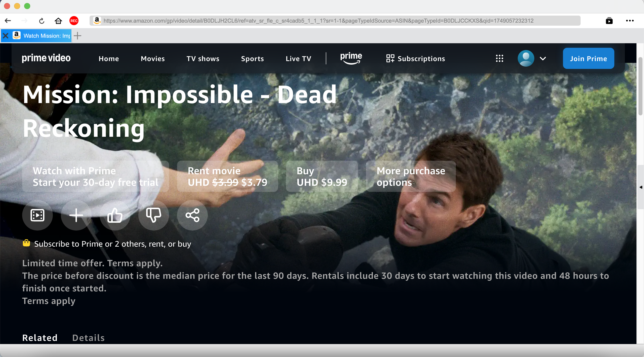
Task: Share the movie with share icon
Action: (x=192, y=215)
